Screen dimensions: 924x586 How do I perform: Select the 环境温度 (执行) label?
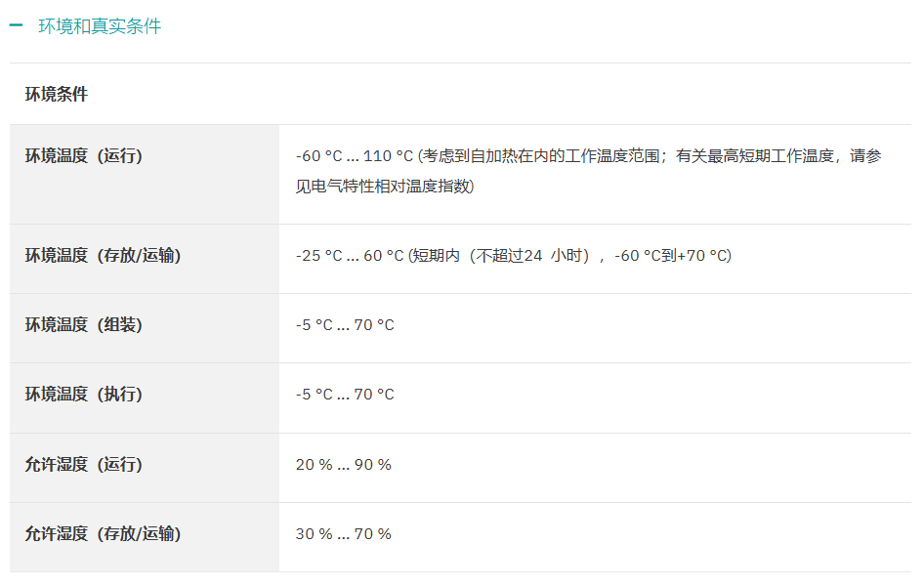click(84, 394)
